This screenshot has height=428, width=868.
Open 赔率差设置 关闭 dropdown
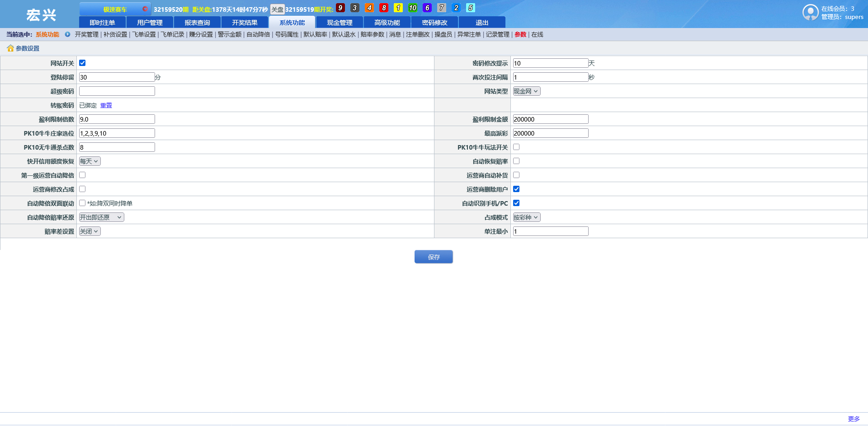tap(90, 231)
